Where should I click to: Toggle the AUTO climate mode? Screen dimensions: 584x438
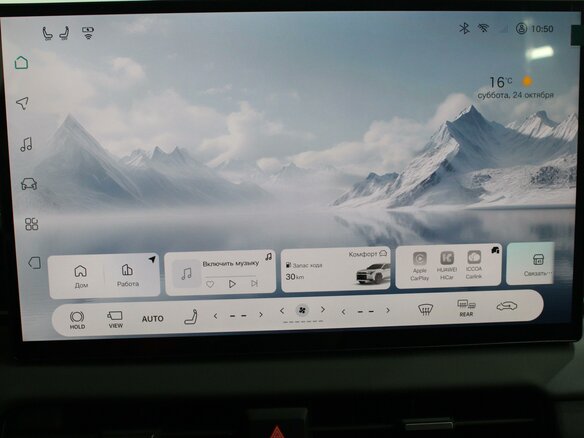coord(153,318)
